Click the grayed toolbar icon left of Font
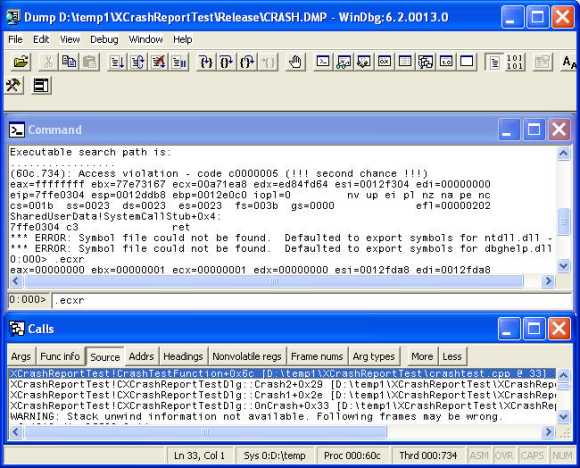This screenshot has height=468, width=580. 542,61
